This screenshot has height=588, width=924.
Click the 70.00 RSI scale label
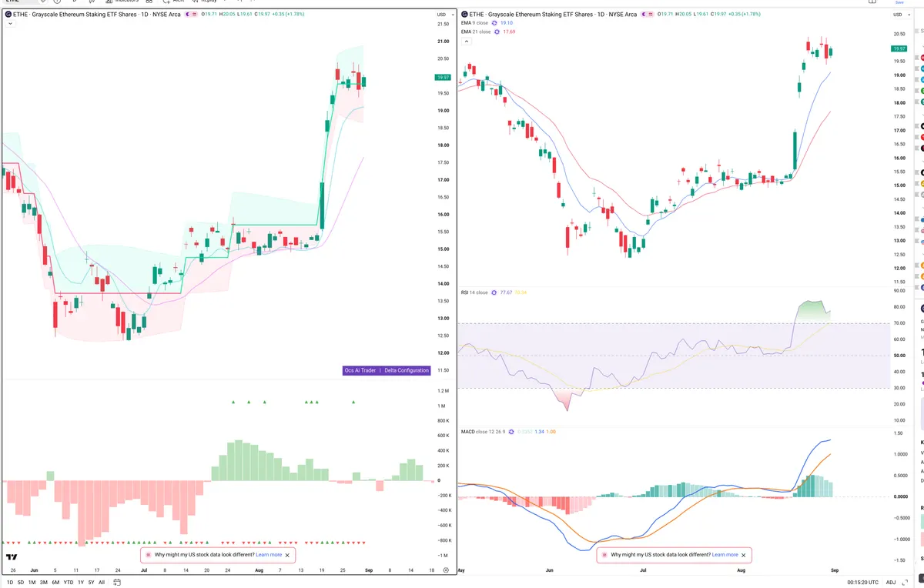point(899,323)
